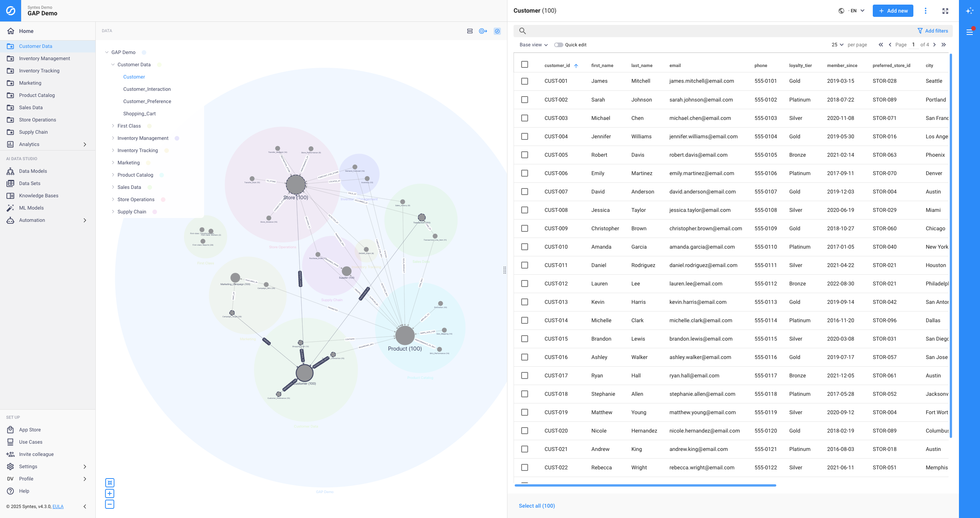Open the three-dot more options menu
Screen dimensions: 980x518
926,11
